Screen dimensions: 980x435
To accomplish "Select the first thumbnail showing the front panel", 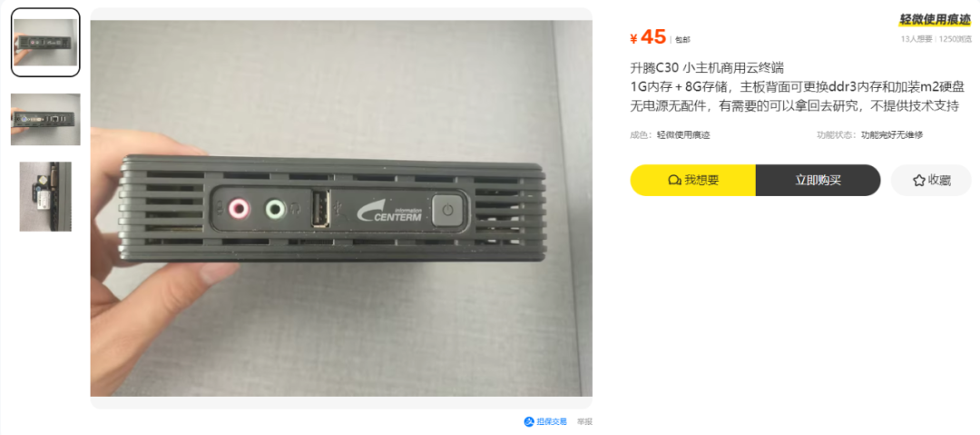I will click(x=45, y=43).
